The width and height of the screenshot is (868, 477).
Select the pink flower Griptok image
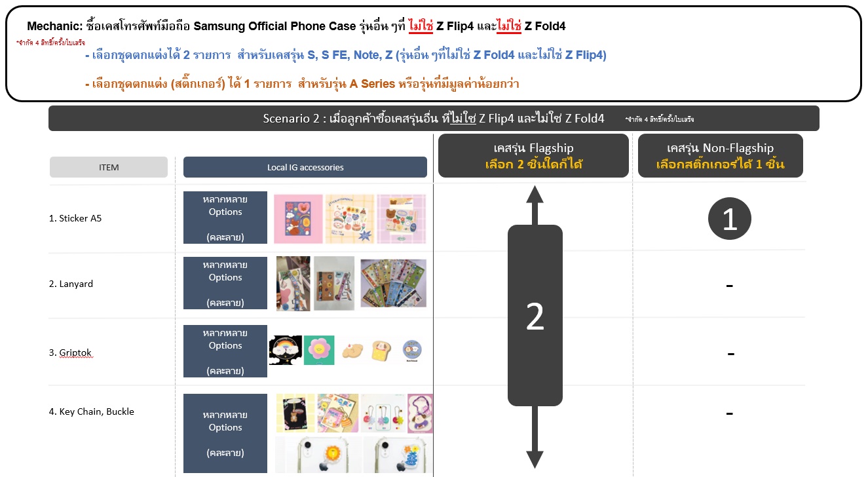coord(319,351)
